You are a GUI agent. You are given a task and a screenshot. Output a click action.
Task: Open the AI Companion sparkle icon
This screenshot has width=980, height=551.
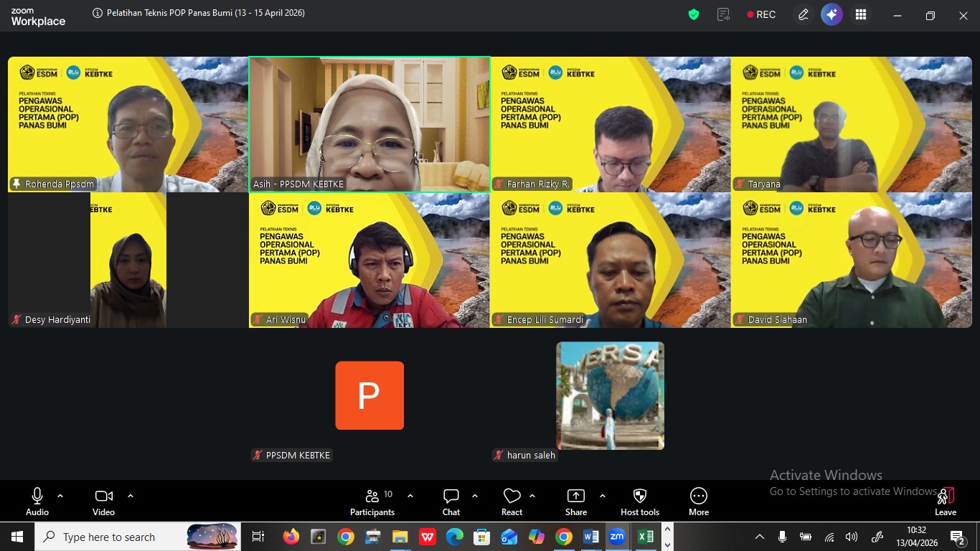pyautogui.click(x=831, y=14)
